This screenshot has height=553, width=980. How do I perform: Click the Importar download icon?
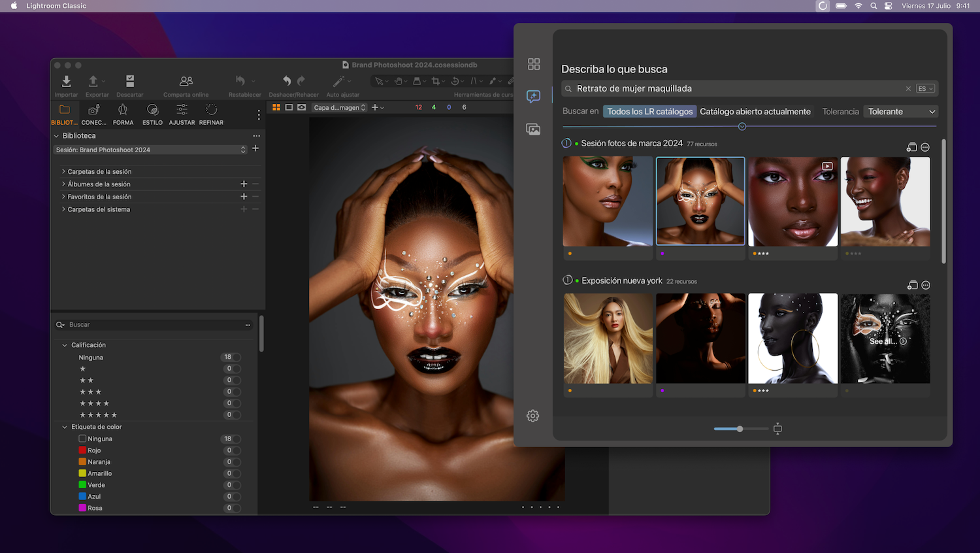coord(66,80)
